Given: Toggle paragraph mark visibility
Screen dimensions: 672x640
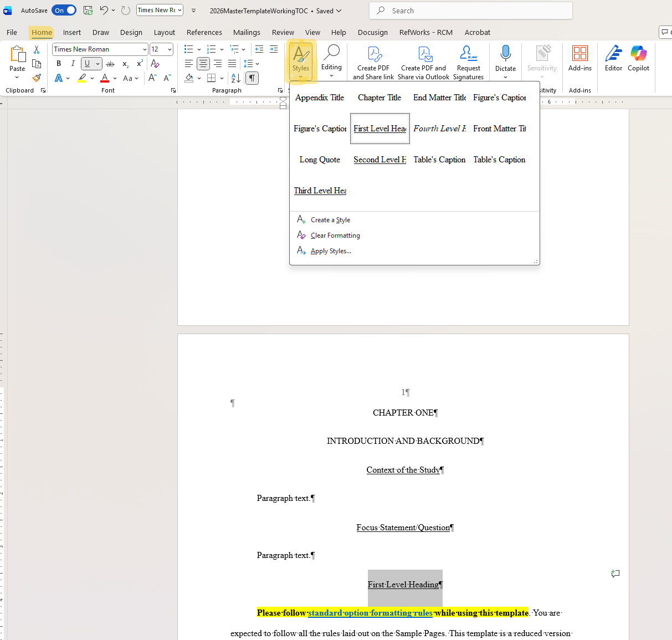Looking at the screenshot, I should 252,78.
